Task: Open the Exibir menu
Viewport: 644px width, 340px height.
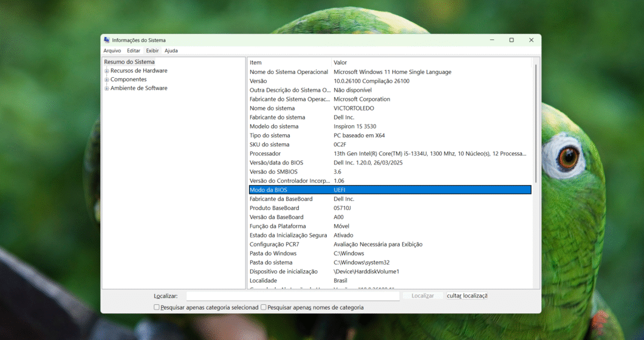Action: 152,50
